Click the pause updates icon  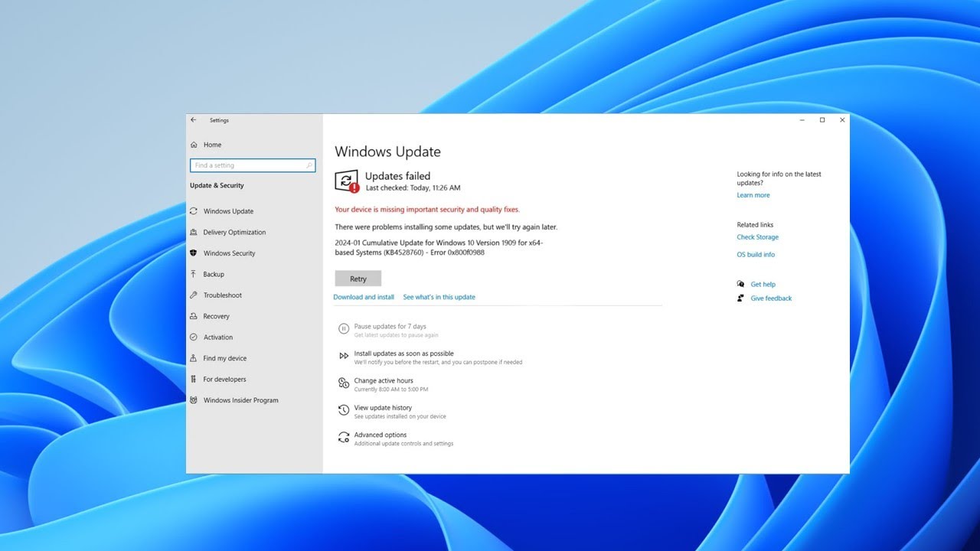click(344, 329)
